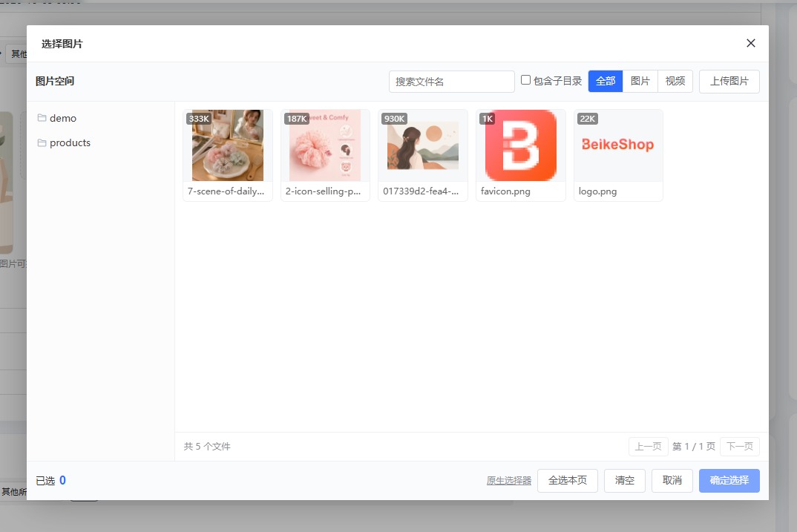This screenshot has height=532, width=797.
Task: Select the 2-icon-selling-p thumbnail
Action: pyautogui.click(x=325, y=145)
